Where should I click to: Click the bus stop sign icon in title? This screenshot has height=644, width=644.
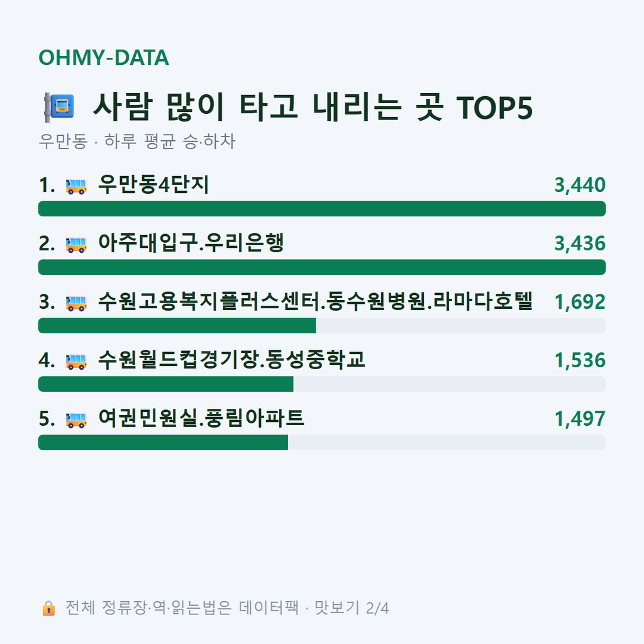point(59,107)
